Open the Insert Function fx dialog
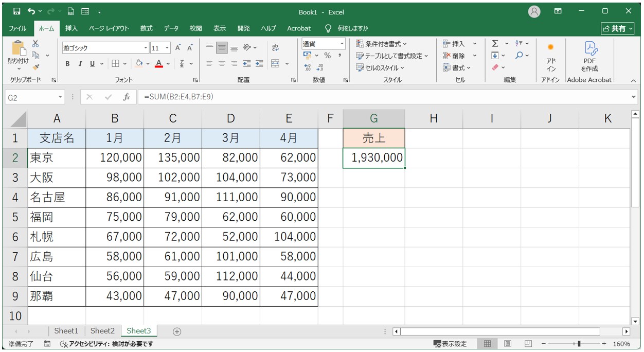The image size is (644, 352). coord(127,97)
